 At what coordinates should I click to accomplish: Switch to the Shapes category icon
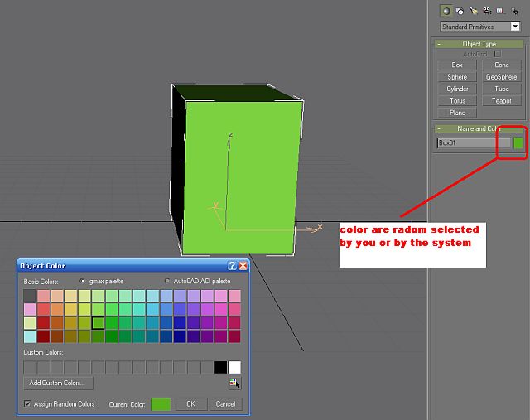460,11
